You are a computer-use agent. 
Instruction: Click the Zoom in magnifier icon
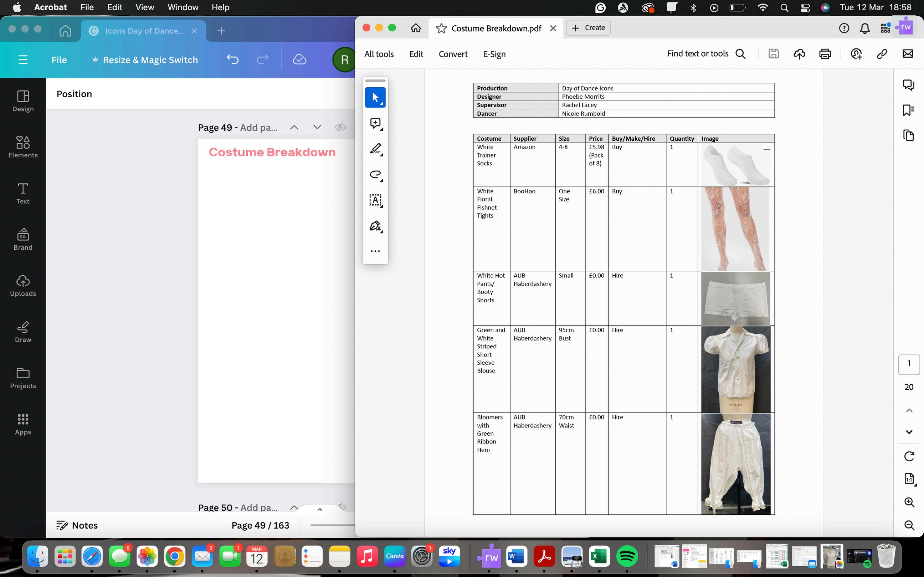tap(909, 502)
